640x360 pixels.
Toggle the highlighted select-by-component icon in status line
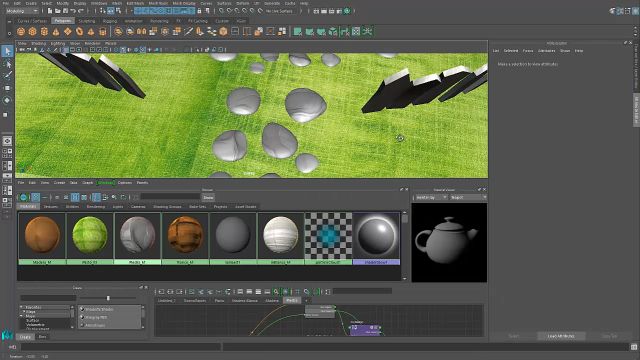(111, 11)
